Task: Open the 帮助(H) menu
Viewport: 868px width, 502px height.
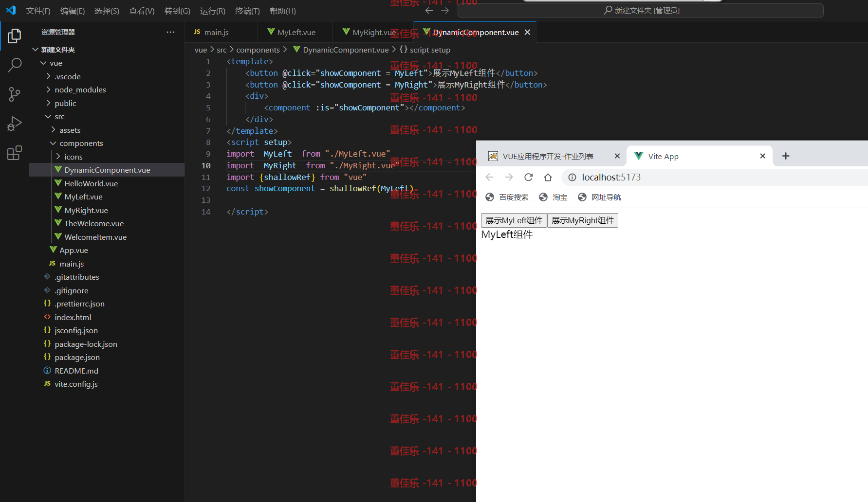Action: (282, 11)
